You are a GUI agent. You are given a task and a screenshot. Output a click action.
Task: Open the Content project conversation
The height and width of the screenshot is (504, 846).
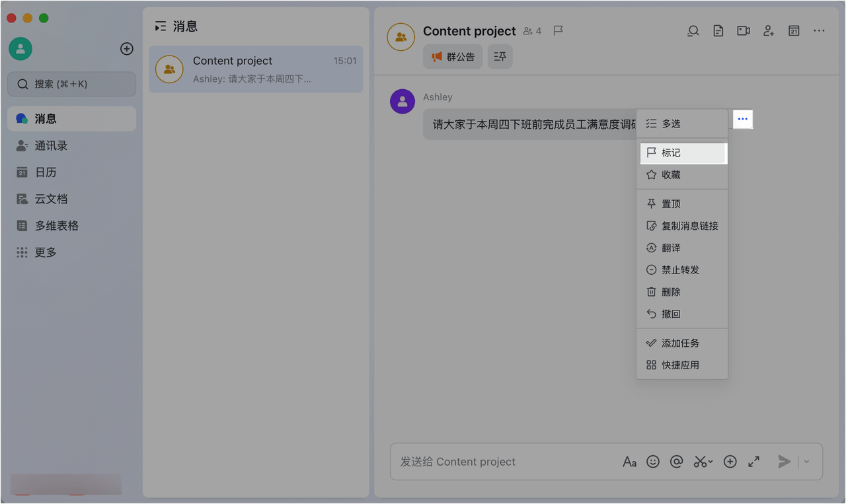tap(256, 69)
